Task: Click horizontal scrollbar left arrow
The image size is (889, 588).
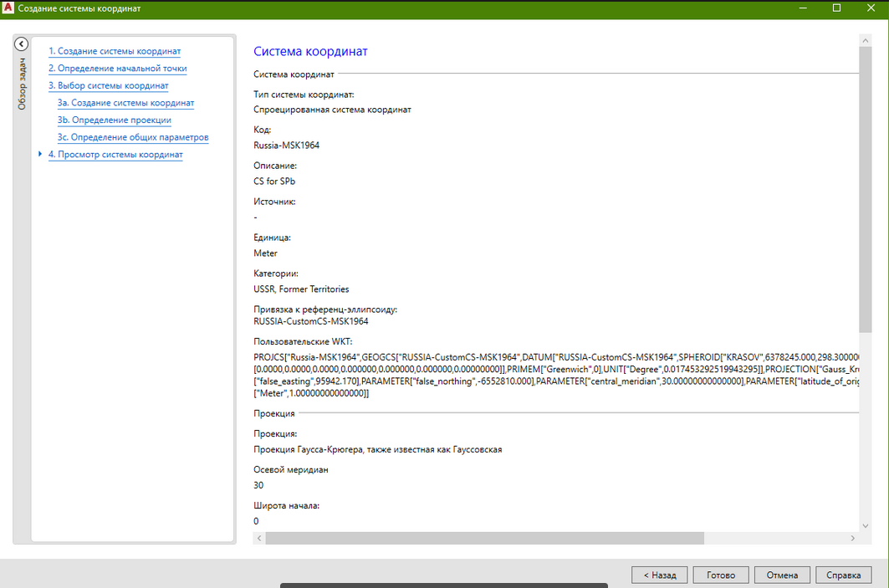Action: [258, 538]
